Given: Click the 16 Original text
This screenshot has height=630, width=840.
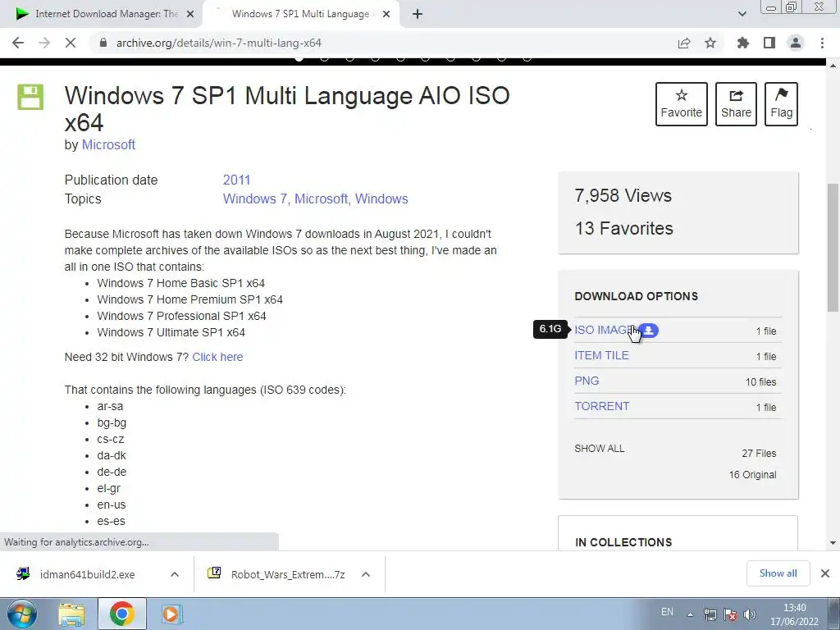Looking at the screenshot, I should pyautogui.click(x=752, y=475).
